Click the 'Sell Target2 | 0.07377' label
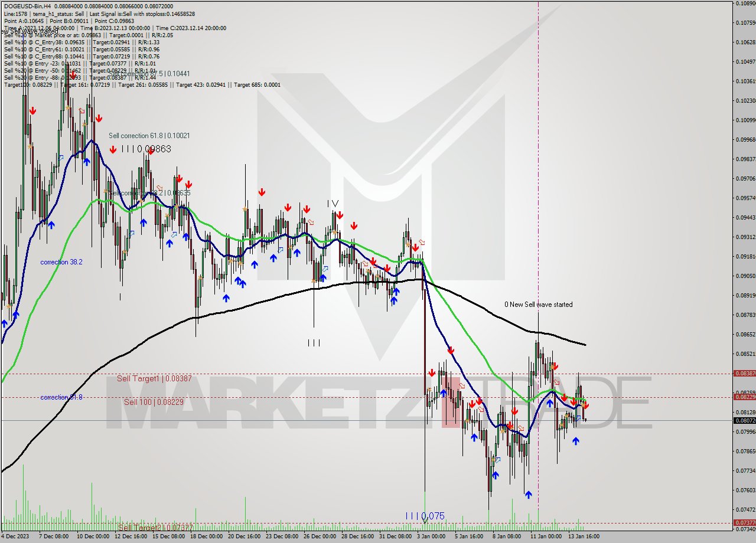756x543 pixels. click(x=155, y=528)
